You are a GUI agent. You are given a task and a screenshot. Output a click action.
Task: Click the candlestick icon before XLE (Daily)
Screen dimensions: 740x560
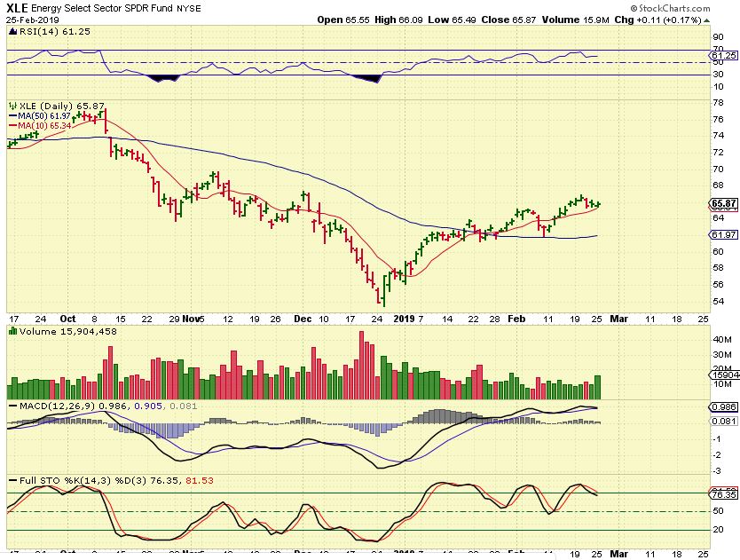pos(12,106)
